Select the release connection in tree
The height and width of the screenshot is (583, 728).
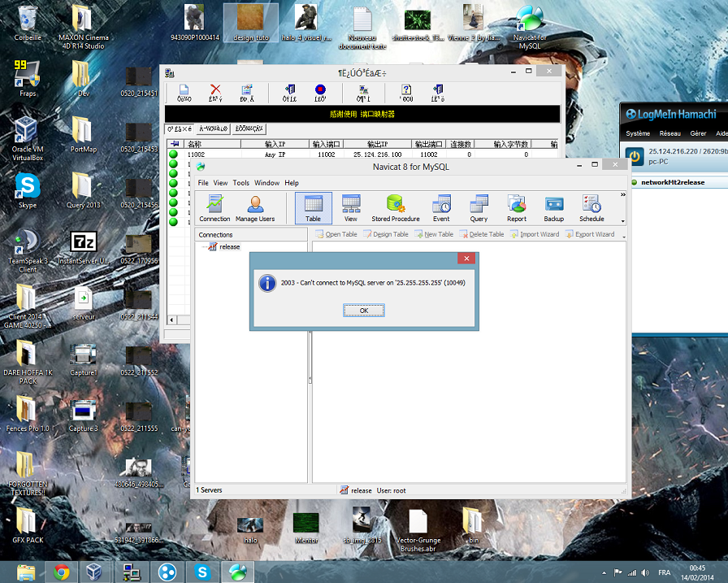pos(229,246)
